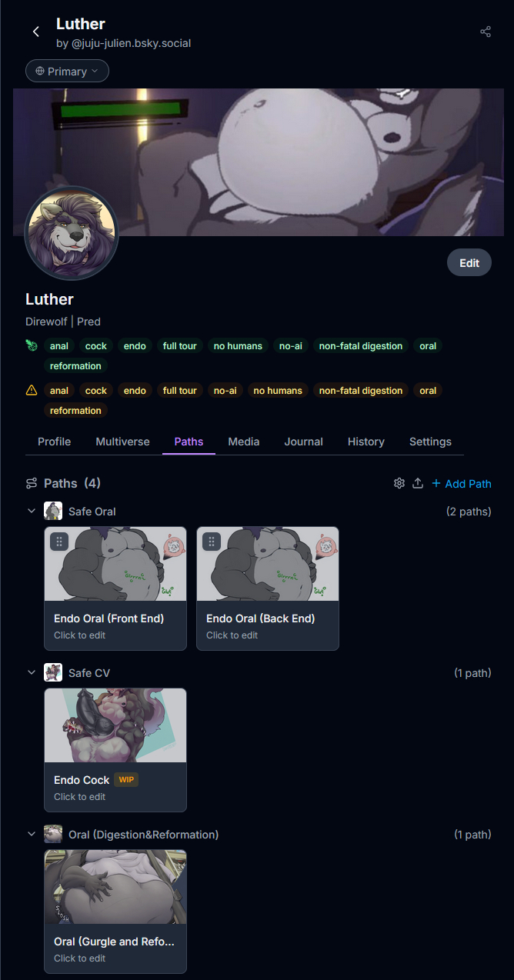Viewport: 514px width, 980px height.
Task: Open the Journal tab
Action: 303,442
